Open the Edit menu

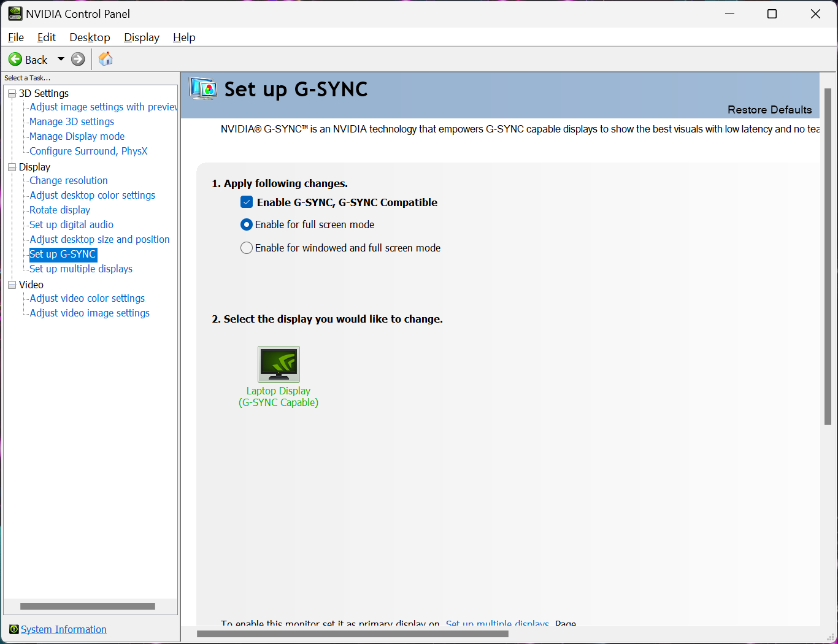tap(47, 37)
